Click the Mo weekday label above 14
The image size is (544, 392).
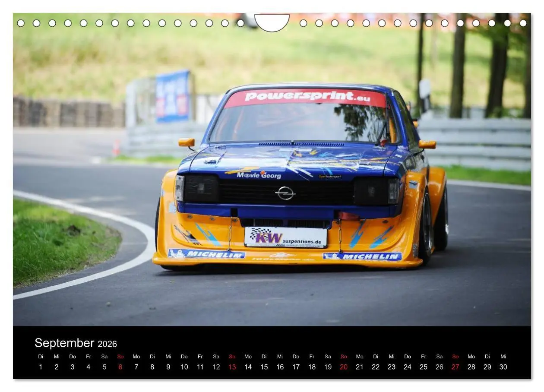[x=248, y=357]
